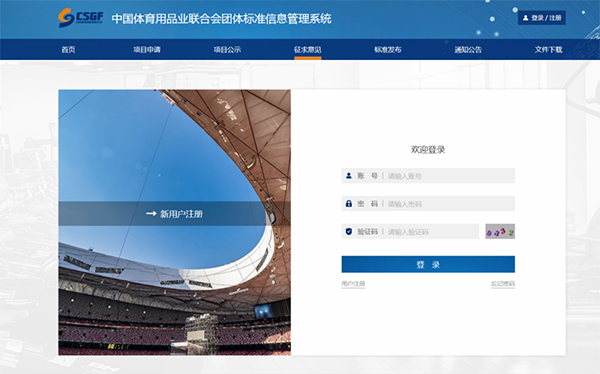Switch to the 标准发布 tab
600x374 pixels.
(x=388, y=49)
